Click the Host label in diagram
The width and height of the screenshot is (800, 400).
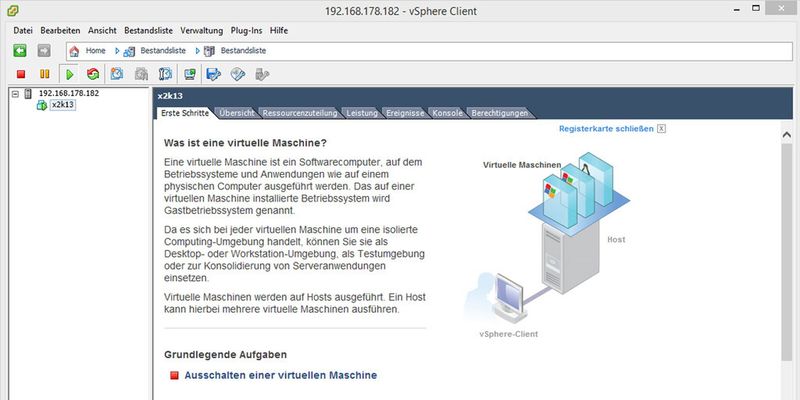click(616, 239)
